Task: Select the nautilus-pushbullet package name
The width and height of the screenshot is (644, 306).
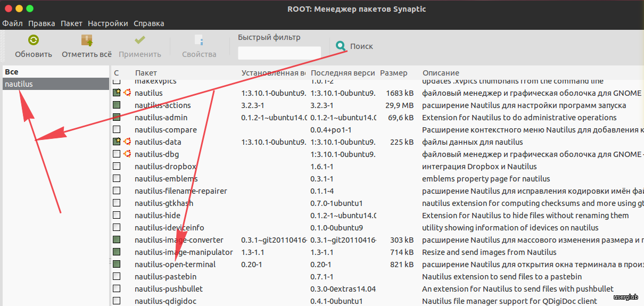Action: 169,289
